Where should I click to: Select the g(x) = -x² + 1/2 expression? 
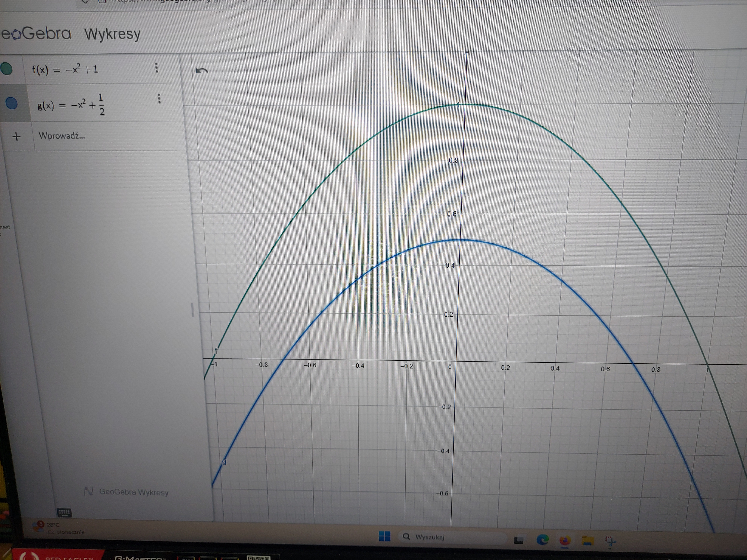pos(71,105)
